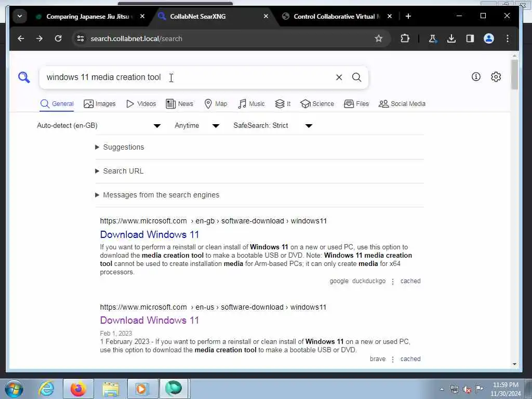Clear the search query with the X icon
This screenshot has width=532, height=399.
(x=339, y=77)
